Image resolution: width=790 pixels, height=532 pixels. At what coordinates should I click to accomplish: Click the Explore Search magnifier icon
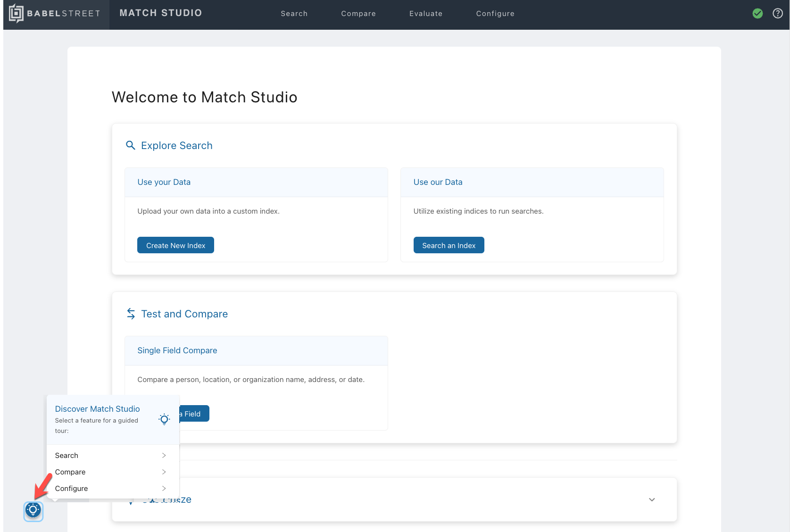(131, 145)
